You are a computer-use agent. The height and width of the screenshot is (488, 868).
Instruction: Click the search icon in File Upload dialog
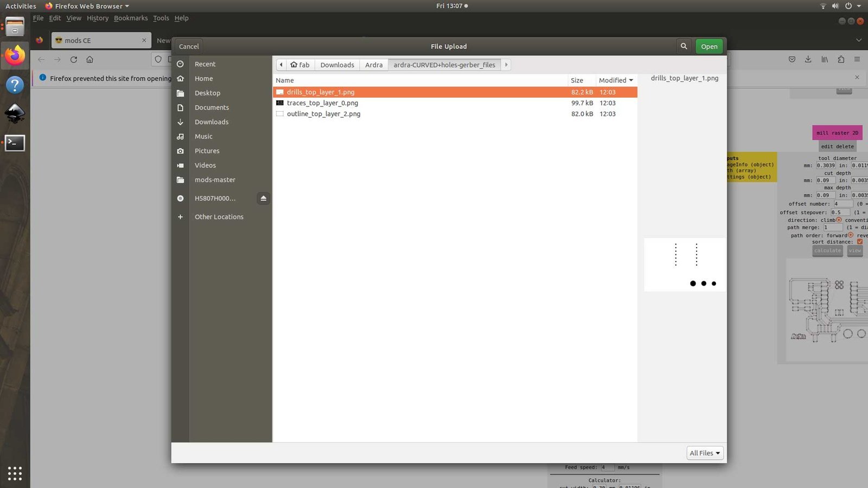684,46
